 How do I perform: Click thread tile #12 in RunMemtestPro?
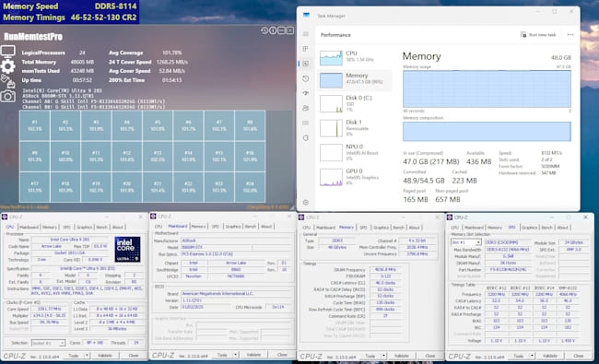tap(127, 157)
